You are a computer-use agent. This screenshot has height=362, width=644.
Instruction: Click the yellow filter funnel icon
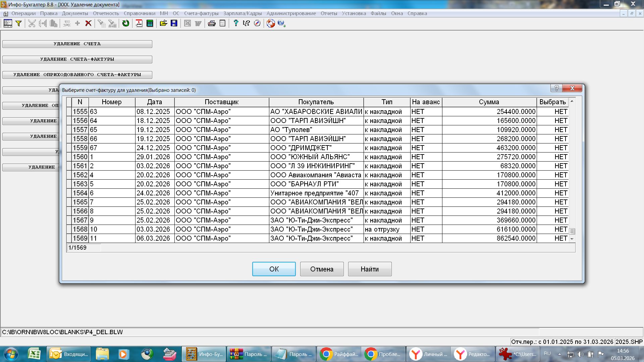click(x=19, y=23)
